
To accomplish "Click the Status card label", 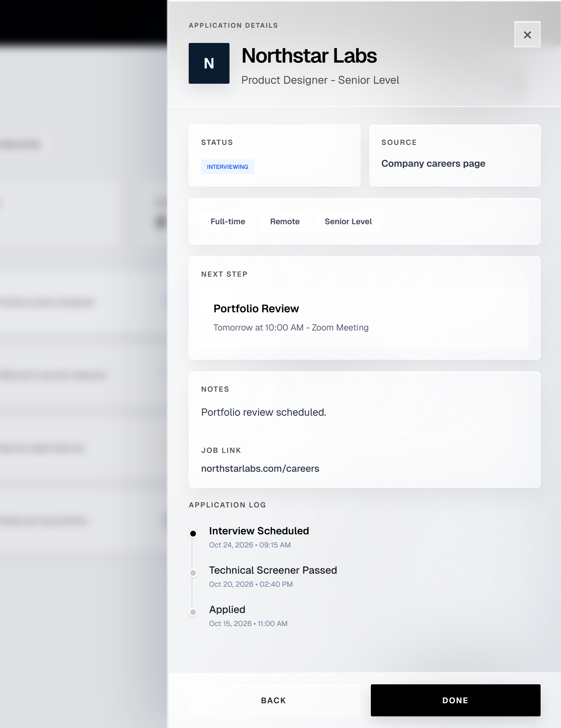I will (217, 142).
